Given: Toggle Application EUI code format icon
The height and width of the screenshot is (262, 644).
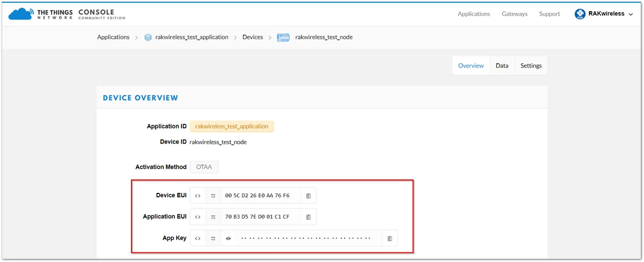Looking at the screenshot, I should (197, 217).
